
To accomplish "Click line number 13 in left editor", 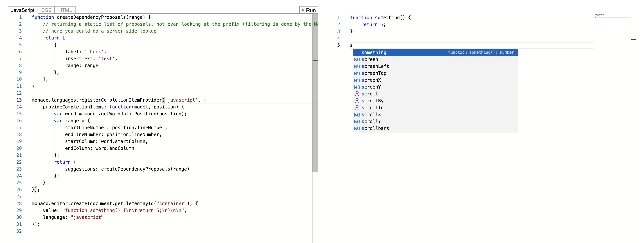I will point(19,100).
